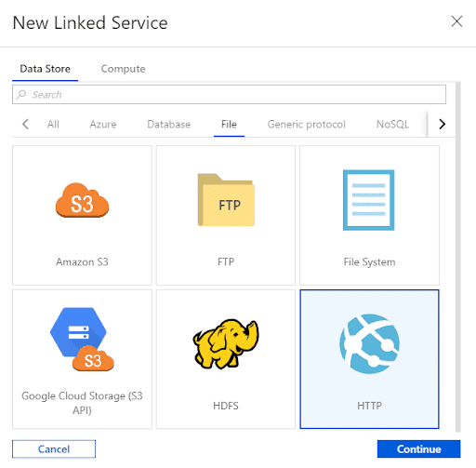Switch to the Compute tab
This screenshot has height=468, width=476.
click(123, 69)
